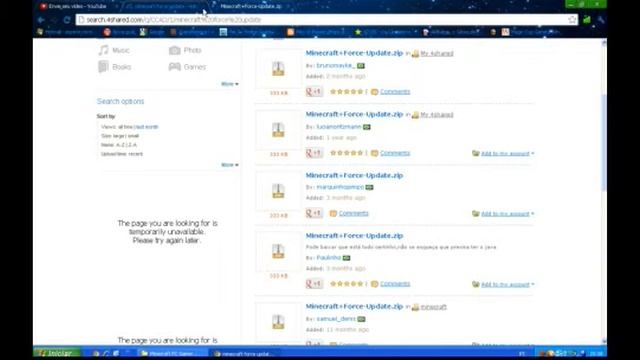
Task: Click the Search options heading
Action: [120, 101]
